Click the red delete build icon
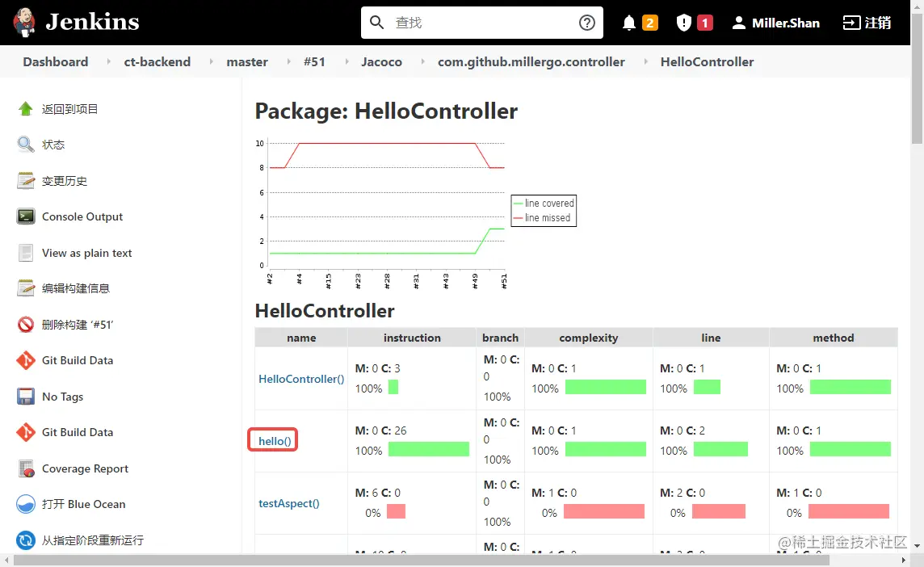Image resolution: width=924 pixels, height=567 pixels. click(25, 324)
